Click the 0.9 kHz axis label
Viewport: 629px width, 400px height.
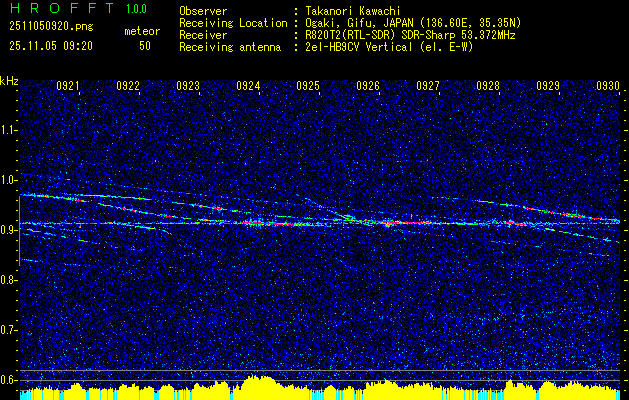8,230
